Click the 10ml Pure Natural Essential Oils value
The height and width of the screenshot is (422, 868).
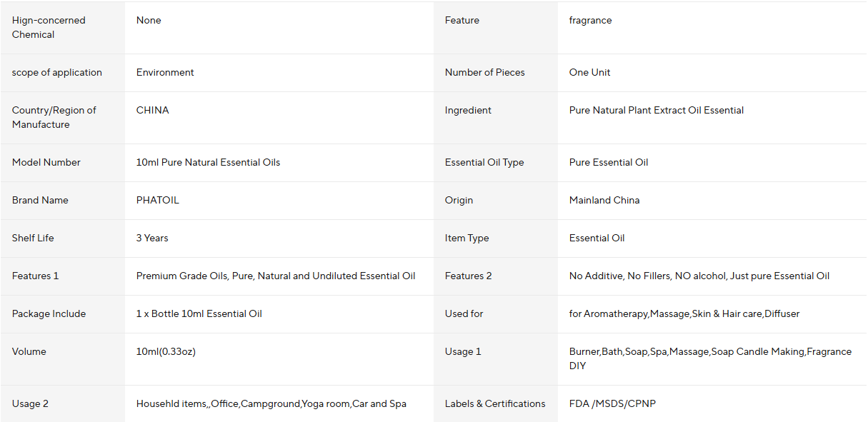click(208, 162)
